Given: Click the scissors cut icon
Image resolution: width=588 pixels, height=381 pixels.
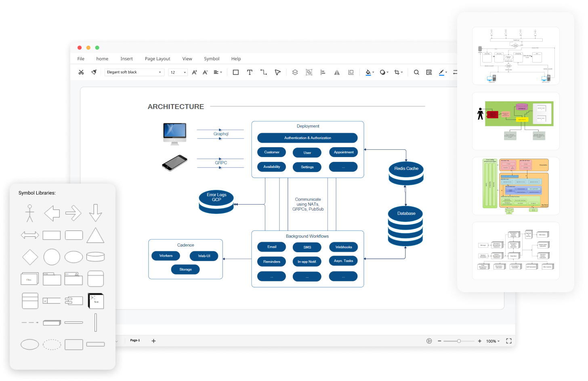Looking at the screenshot, I should [x=81, y=72].
